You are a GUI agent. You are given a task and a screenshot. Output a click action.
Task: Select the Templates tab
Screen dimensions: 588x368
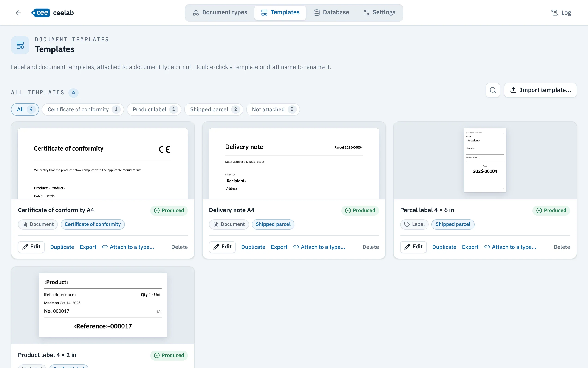pyautogui.click(x=280, y=12)
